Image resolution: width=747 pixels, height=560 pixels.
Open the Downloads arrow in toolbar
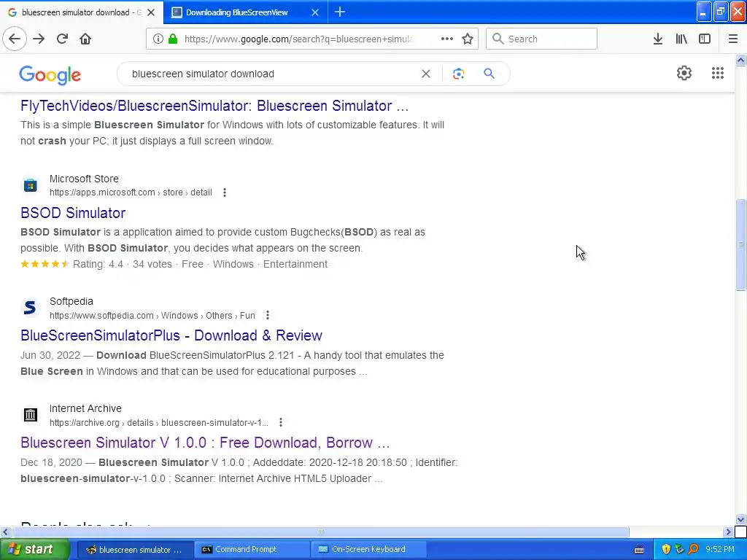[x=658, y=39]
